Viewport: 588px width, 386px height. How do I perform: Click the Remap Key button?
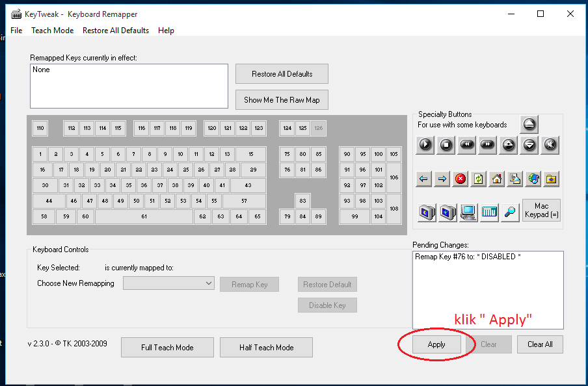point(249,285)
